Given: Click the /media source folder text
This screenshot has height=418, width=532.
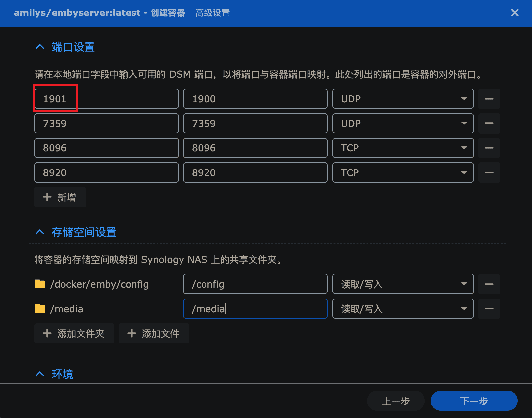Looking at the screenshot, I should (x=66, y=309).
